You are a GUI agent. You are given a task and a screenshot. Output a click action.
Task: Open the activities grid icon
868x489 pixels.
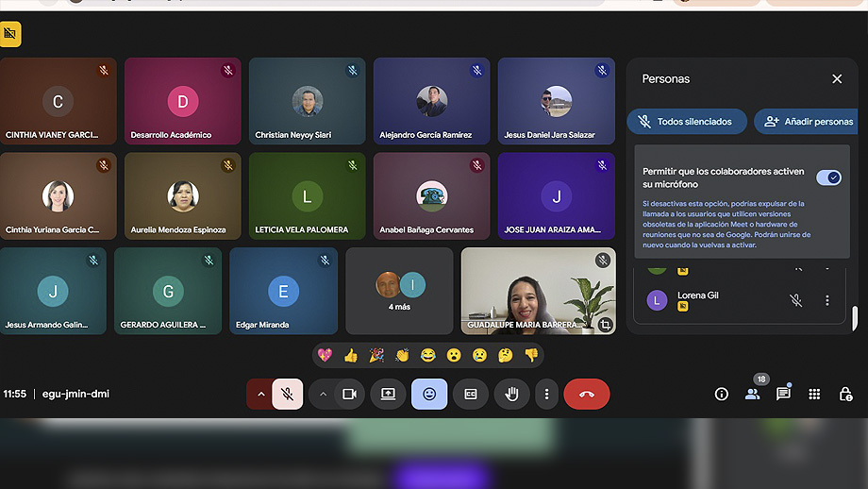814,394
